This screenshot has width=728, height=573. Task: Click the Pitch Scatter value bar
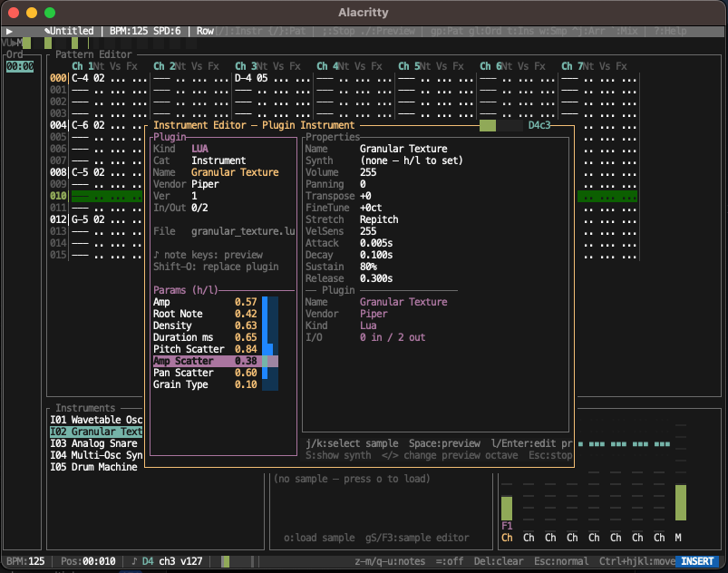click(269, 349)
